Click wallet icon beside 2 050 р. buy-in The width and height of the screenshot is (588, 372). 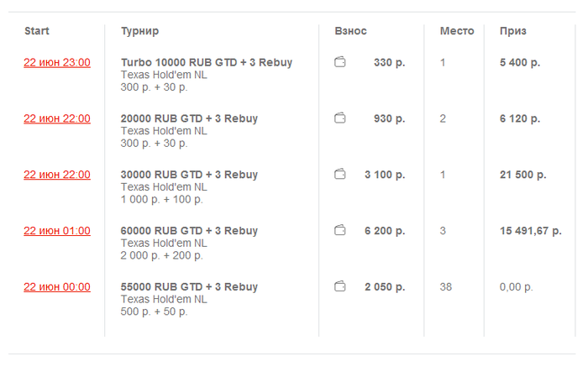(x=340, y=286)
